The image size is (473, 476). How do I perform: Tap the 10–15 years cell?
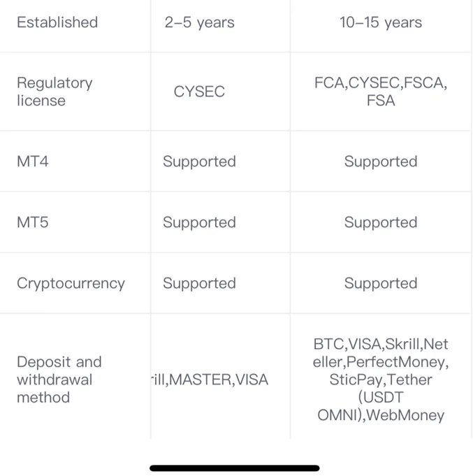pos(381,22)
